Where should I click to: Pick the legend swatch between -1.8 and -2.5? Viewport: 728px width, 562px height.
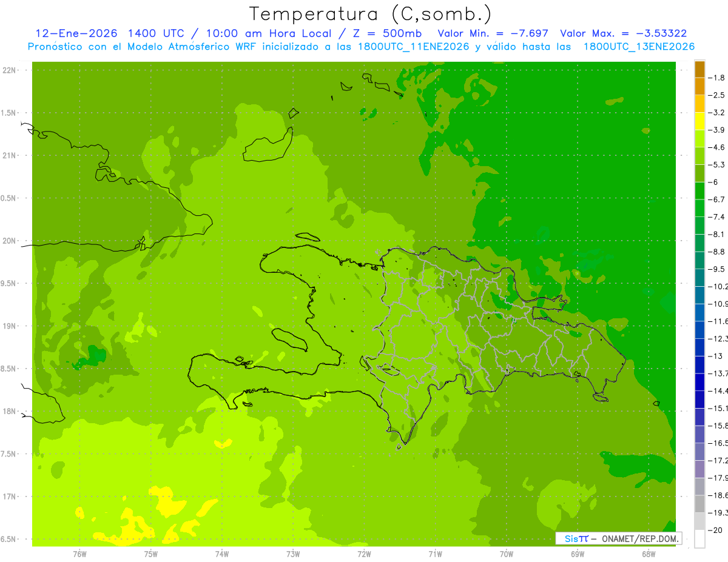(x=699, y=86)
